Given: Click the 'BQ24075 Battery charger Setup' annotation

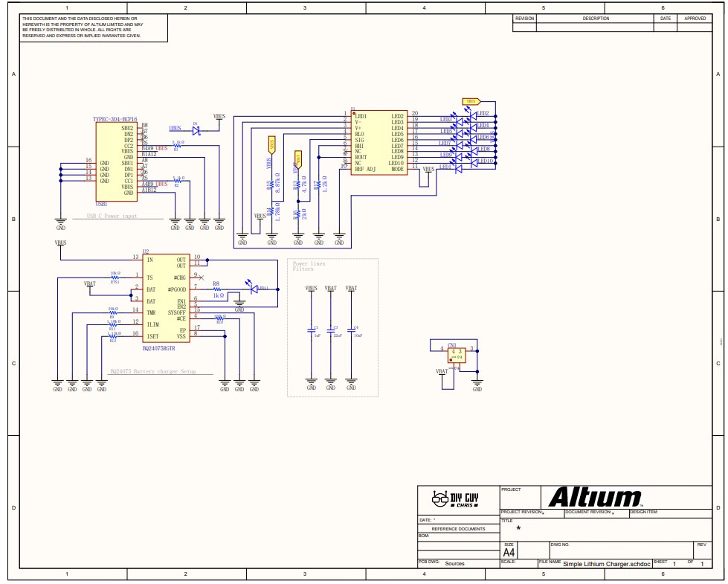Looking at the screenshot, I should pos(152,370).
